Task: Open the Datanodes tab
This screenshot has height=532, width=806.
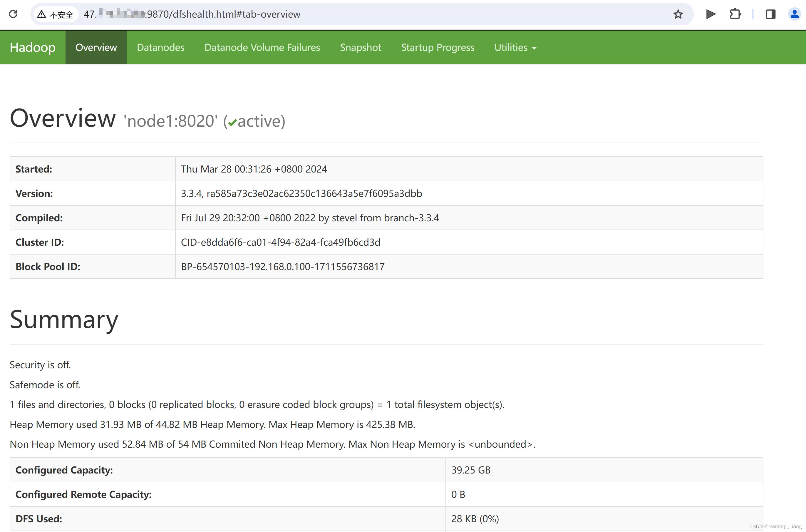Action: [x=161, y=47]
